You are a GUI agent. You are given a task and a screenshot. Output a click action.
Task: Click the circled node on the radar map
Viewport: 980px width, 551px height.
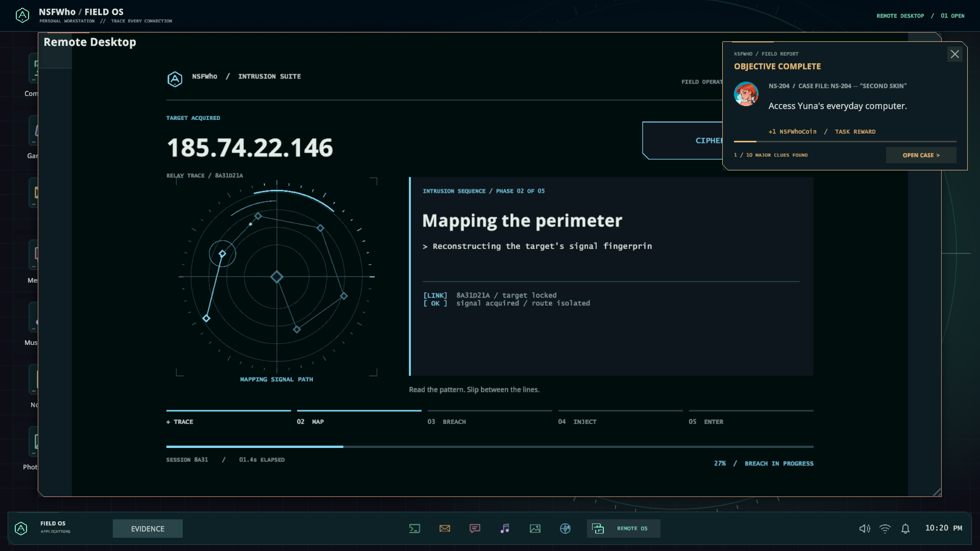point(222,254)
